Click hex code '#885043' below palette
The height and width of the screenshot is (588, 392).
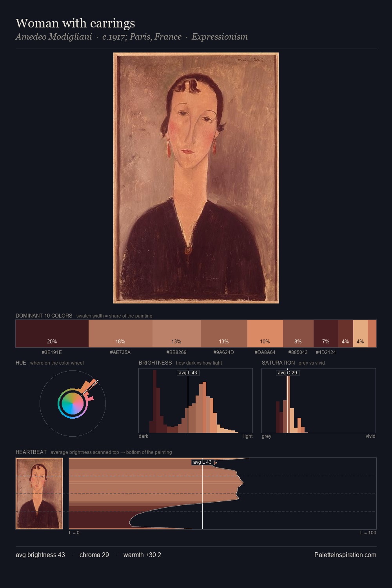pyautogui.click(x=298, y=352)
